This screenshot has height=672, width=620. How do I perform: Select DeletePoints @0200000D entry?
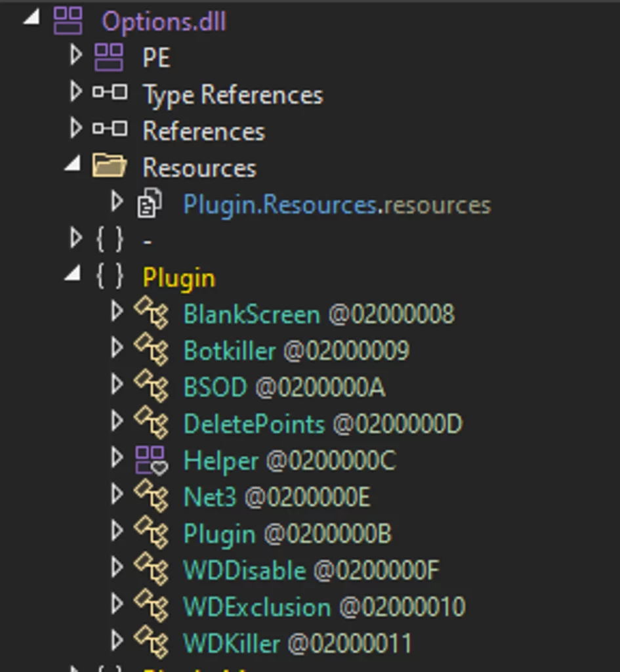[322, 424]
